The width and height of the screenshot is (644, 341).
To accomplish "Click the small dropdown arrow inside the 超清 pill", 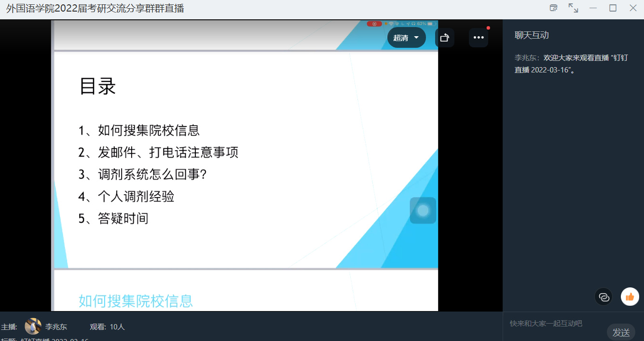I will pyautogui.click(x=416, y=38).
